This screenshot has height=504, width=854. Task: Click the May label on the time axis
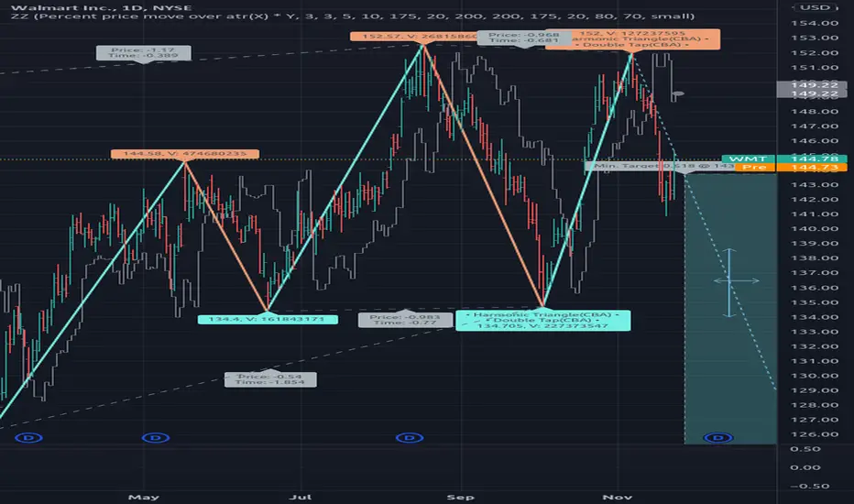(144, 497)
